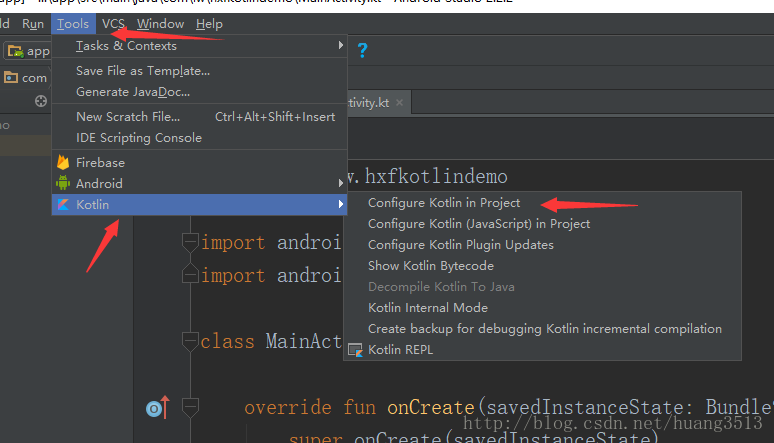This screenshot has width=774, height=443.
Task: Select Configure Kotlin in Project
Action: click(x=542, y=203)
